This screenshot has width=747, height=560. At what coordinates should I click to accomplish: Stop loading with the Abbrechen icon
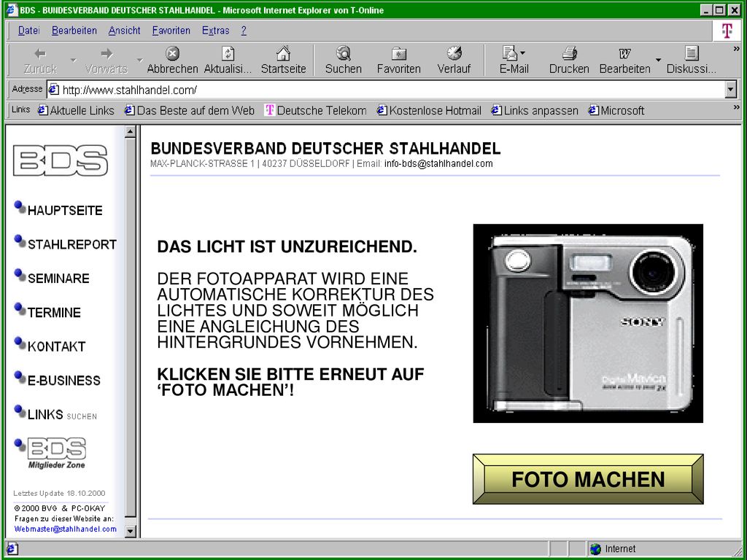coord(172,60)
